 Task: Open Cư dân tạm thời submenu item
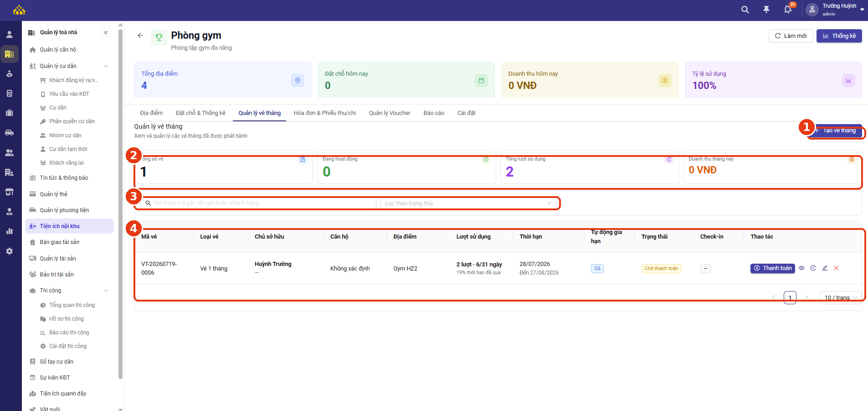(68, 149)
